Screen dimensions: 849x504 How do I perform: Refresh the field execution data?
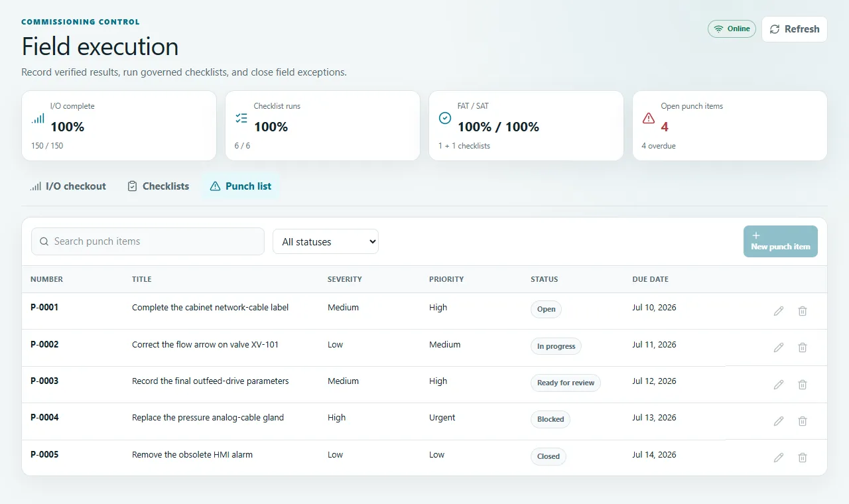click(x=795, y=29)
